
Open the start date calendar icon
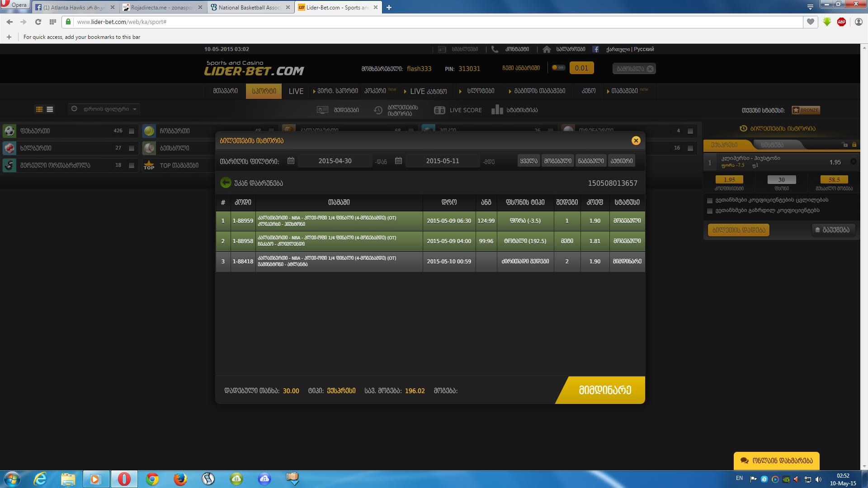coord(291,161)
